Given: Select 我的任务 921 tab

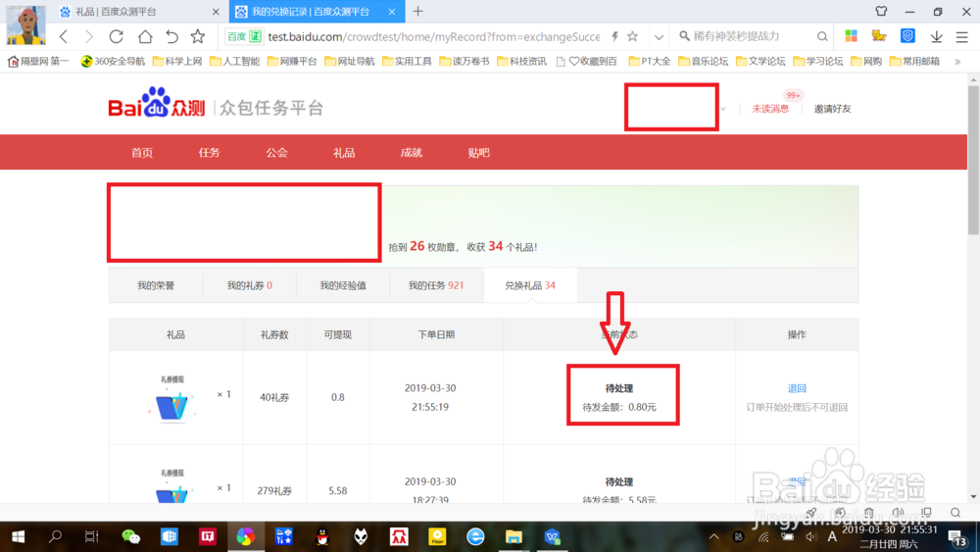Looking at the screenshot, I should [436, 285].
